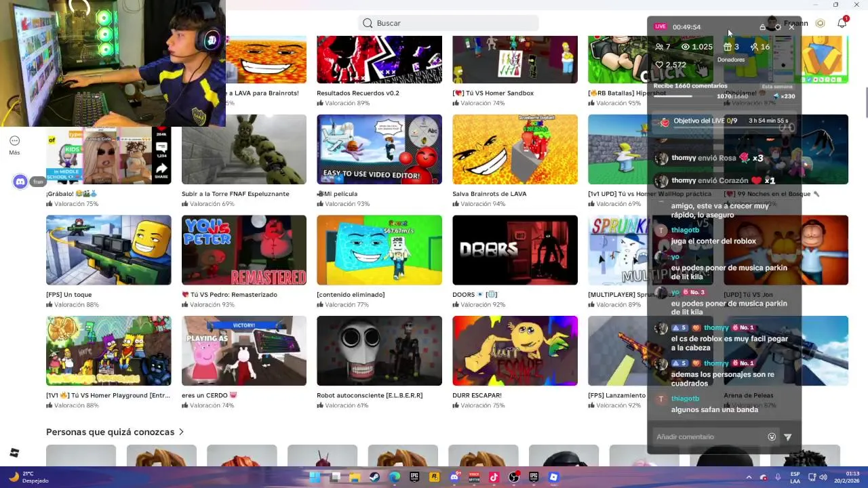Open the TikTok LIVE overlay settings gear
Image resolution: width=868 pixels, height=488 pixels.
[x=777, y=27]
